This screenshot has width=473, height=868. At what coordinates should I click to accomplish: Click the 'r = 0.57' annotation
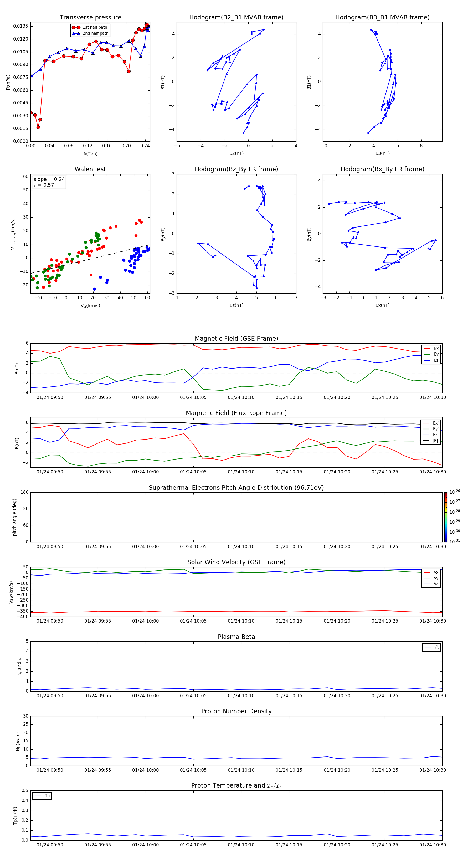click(x=44, y=185)
